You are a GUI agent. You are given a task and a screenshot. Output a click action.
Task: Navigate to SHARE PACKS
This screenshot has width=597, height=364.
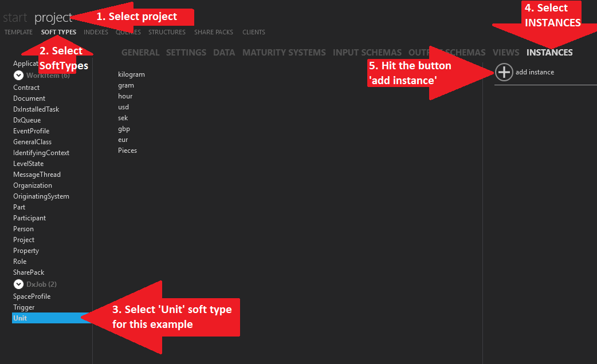tap(214, 32)
